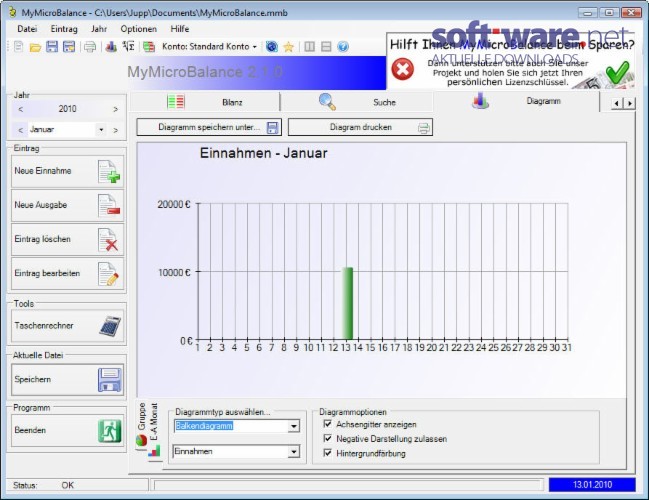Image resolution: width=649 pixels, height=500 pixels.
Task: Click the sigma calculation toolbar icon
Action: 128,46
